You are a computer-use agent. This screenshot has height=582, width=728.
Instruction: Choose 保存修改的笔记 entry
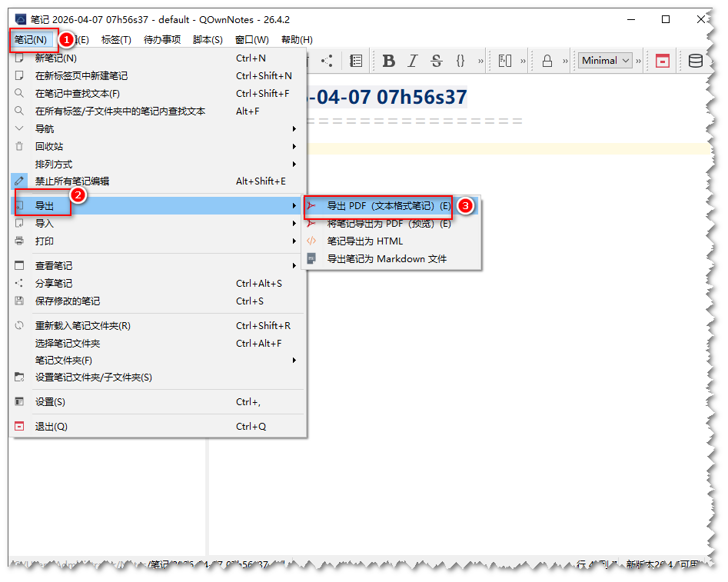pos(158,301)
